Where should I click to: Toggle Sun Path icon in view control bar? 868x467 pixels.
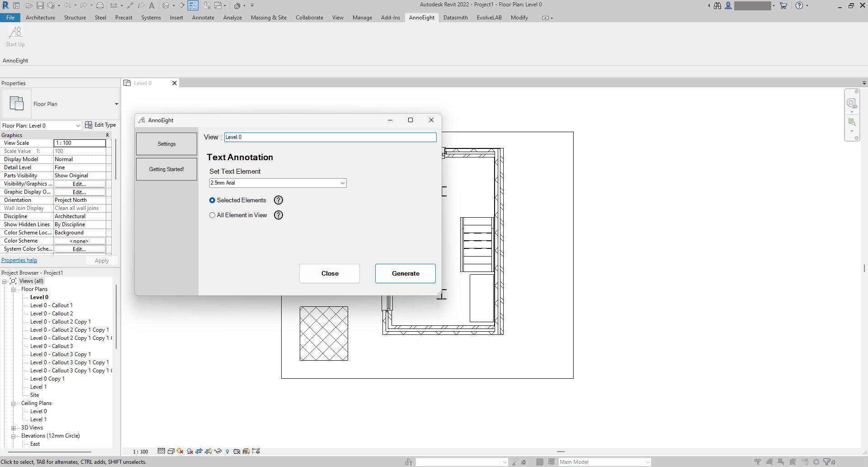point(180,451)
